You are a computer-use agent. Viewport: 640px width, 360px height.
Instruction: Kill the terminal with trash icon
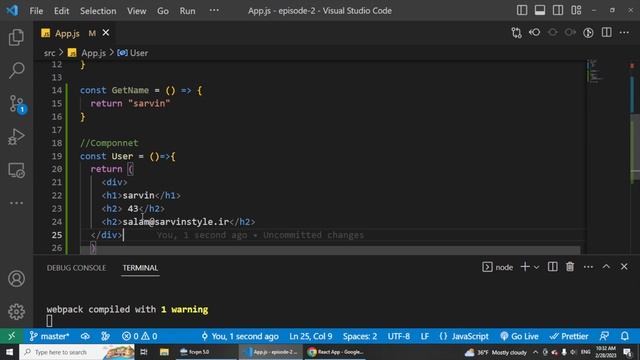570,267
